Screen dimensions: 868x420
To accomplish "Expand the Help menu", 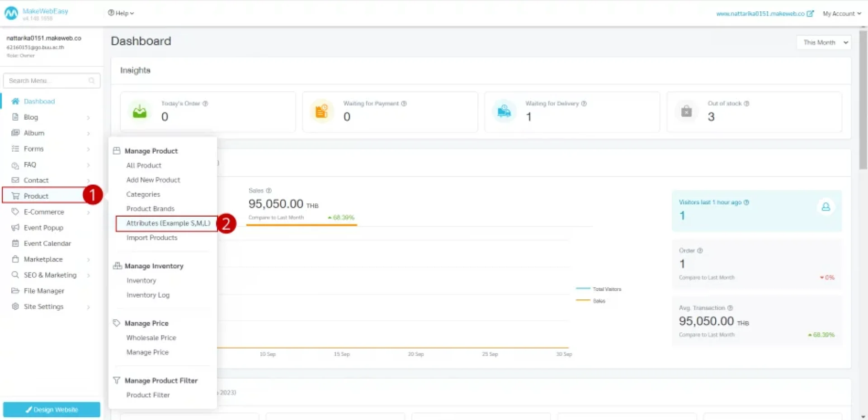I will [x=121, y=13].
